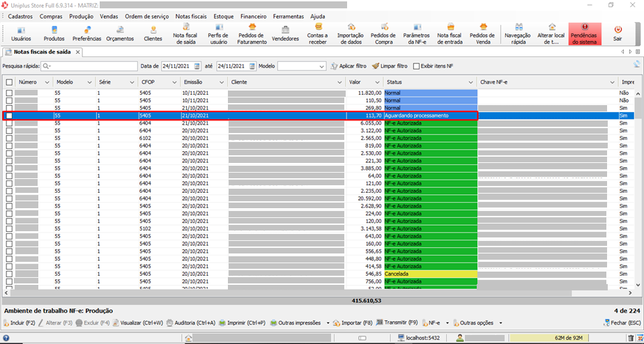This screenshot has height=344, width=644.
Task: Open Preferências from the toolbar
Action: (86, 34)
